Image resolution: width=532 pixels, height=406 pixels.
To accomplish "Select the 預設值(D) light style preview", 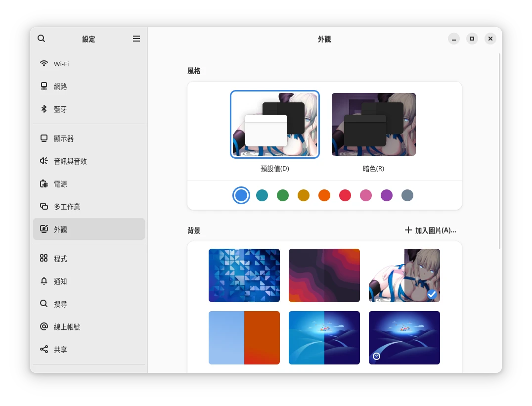I will [275, 124].
